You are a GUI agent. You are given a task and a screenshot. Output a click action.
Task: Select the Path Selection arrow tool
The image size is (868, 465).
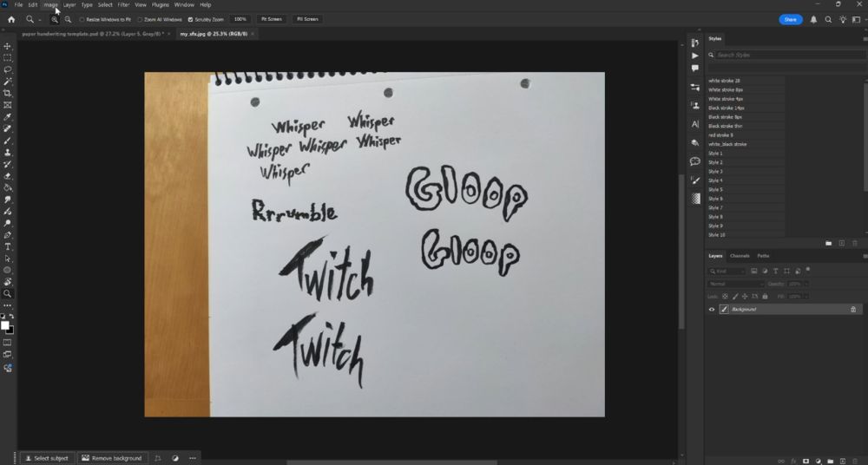(x=8, y=259)
